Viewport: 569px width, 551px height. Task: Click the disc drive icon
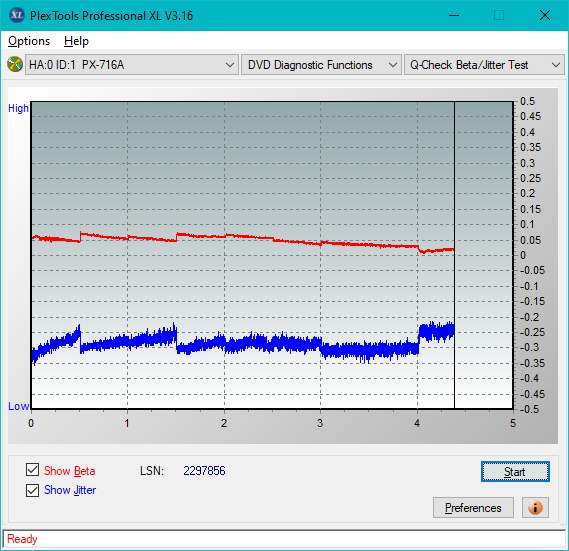pyautogui.click(x=15, y=65)
